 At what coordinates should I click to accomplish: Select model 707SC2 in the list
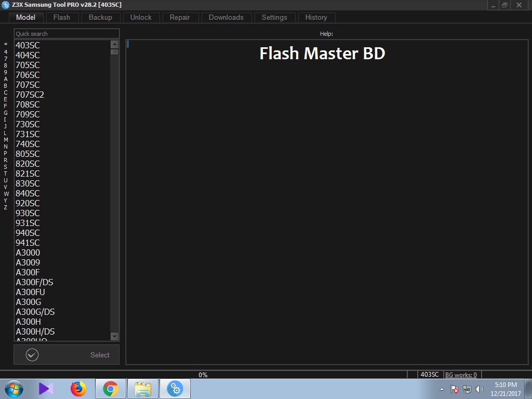coord(62,95)
